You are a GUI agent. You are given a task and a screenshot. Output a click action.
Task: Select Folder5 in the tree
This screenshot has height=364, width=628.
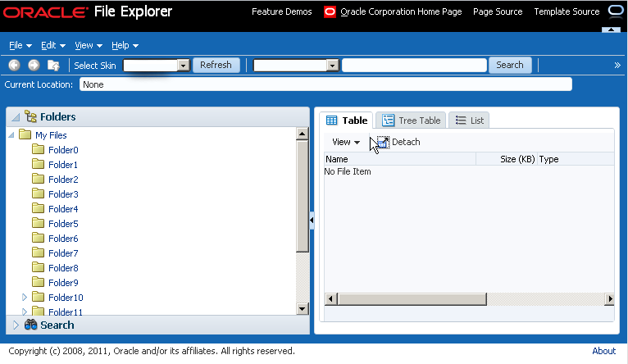[63, 224]
